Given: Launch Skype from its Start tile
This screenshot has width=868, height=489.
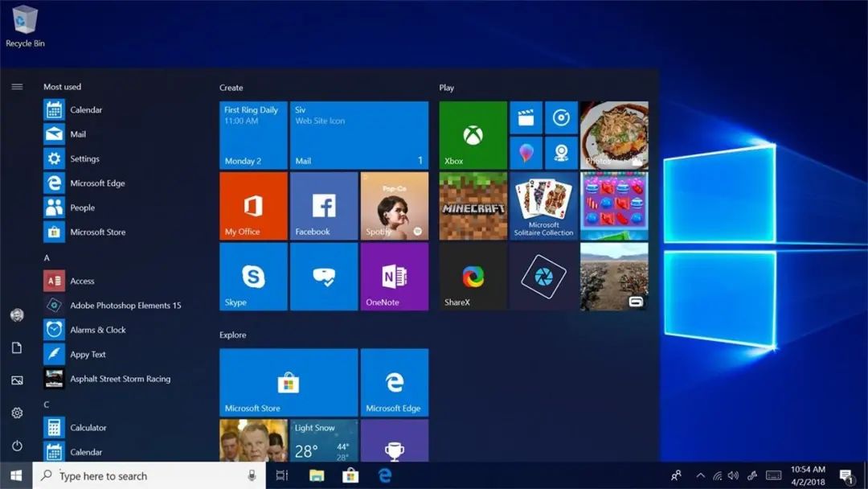Looking at the screenshot, I should point(252,276).
